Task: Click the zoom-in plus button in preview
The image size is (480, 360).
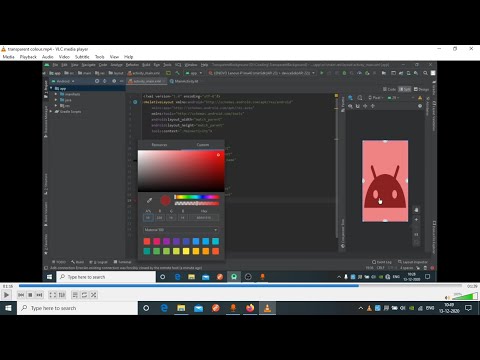Action: [x=416, y=220]
